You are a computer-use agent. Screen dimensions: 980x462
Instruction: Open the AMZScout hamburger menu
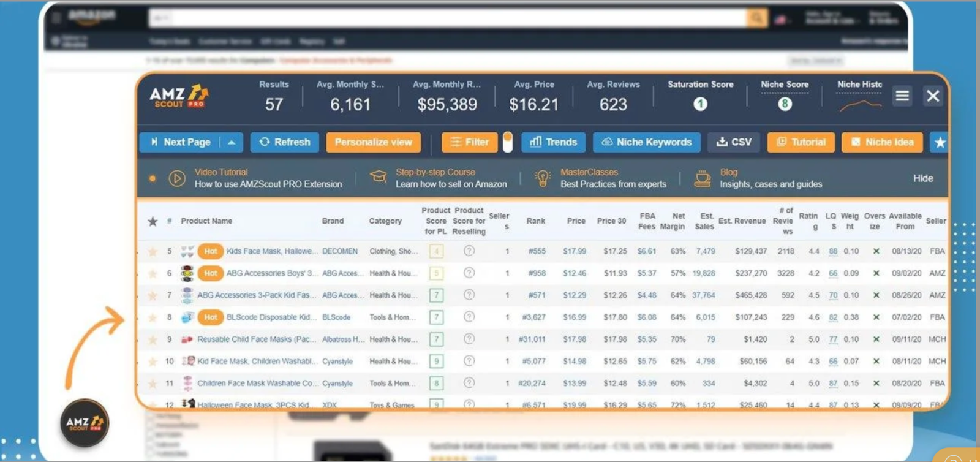902,96
